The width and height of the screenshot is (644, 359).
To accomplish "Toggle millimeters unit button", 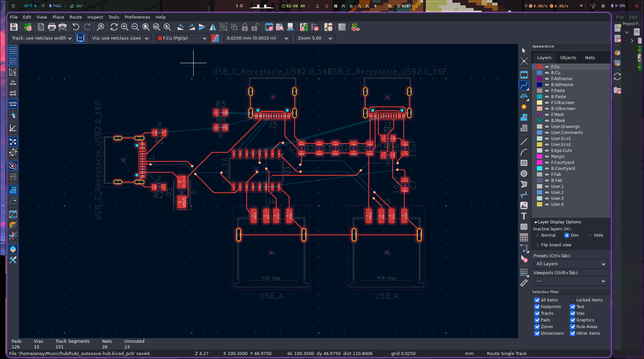I will (x=13, y=104).
